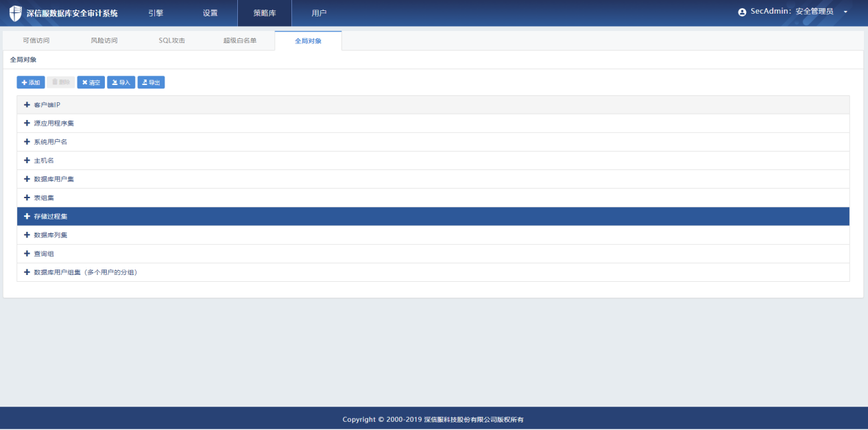The image size is (868, 430).
Task: Expand the 数据库用户组集 row plus icon
Action: pyautogui.click(x=27, y=272)
